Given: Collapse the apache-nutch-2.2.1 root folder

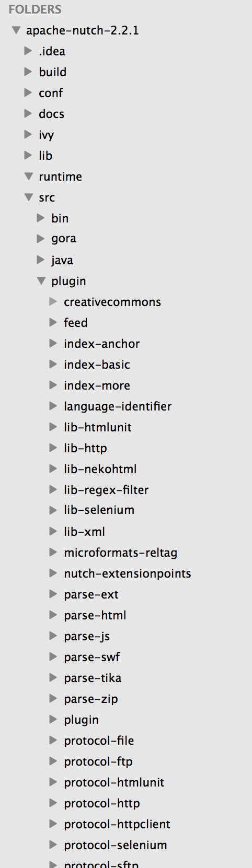Looking at the screenshot, I should click(16, 30).
